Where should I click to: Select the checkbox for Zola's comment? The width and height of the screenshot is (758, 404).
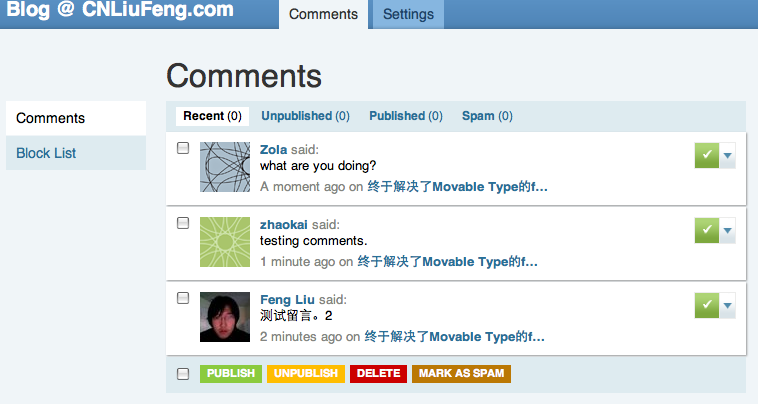(x=183, y=148)
